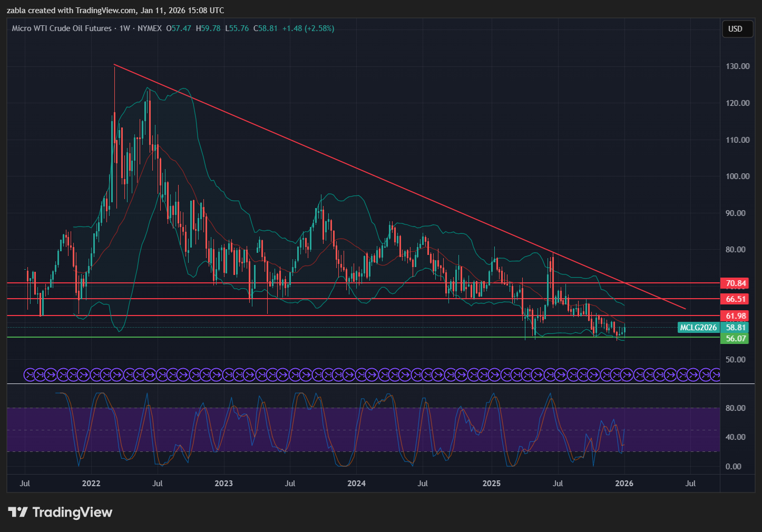Click Micro WTI Crude Oil Futures title
Viewport: 762px width, 532px height.
tap(62, 28)
